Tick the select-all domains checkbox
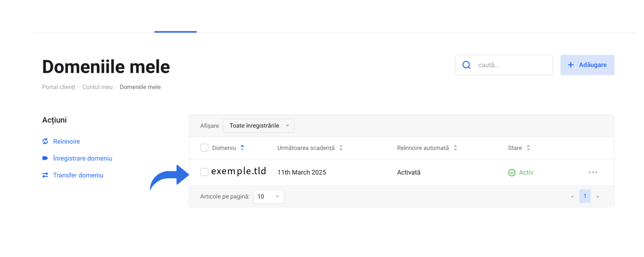The image size is (644, 257). pos(204,148)
